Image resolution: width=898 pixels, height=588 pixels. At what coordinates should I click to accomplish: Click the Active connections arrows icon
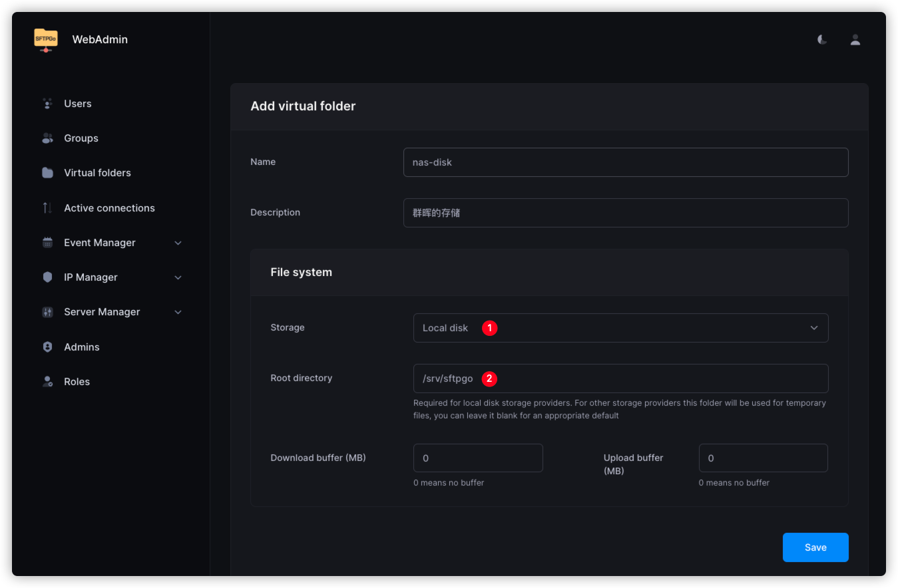47,208
